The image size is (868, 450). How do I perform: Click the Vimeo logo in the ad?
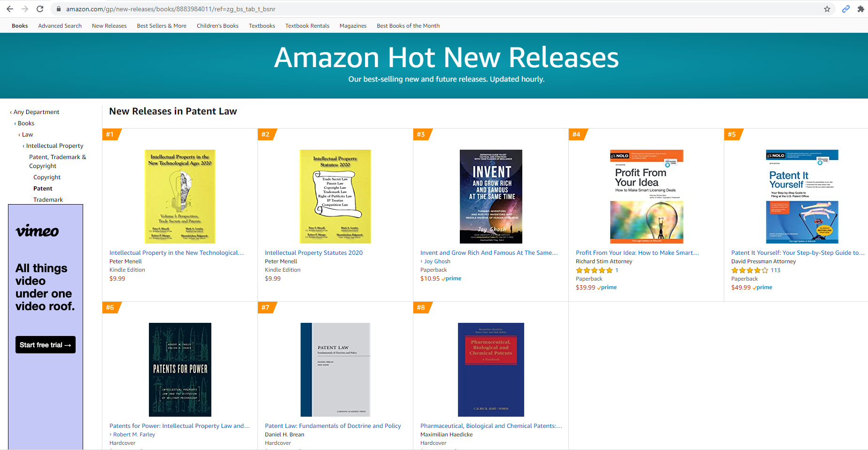click(x=38, y=231)
